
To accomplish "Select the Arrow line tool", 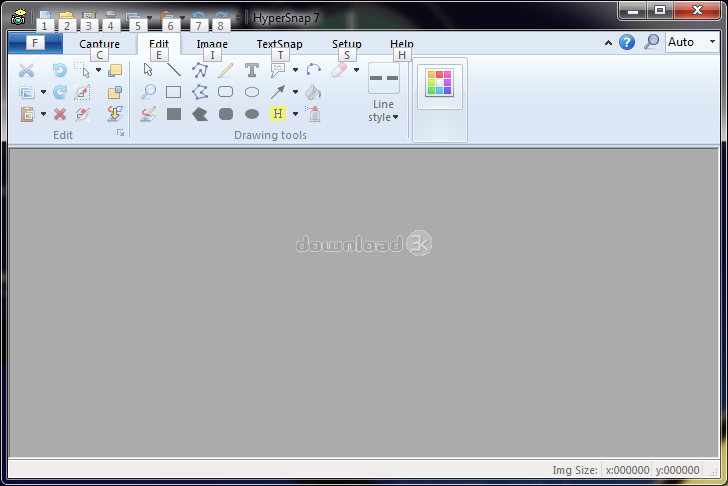I will pyautogui.click(x=278, y=92).
